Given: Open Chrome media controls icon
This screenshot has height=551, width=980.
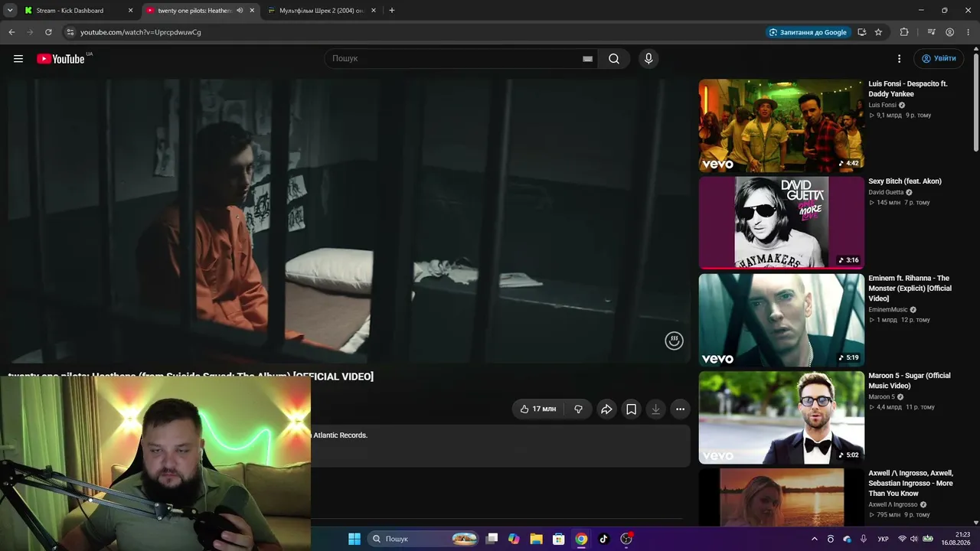Looking at the screenshot, I should 931,32.
